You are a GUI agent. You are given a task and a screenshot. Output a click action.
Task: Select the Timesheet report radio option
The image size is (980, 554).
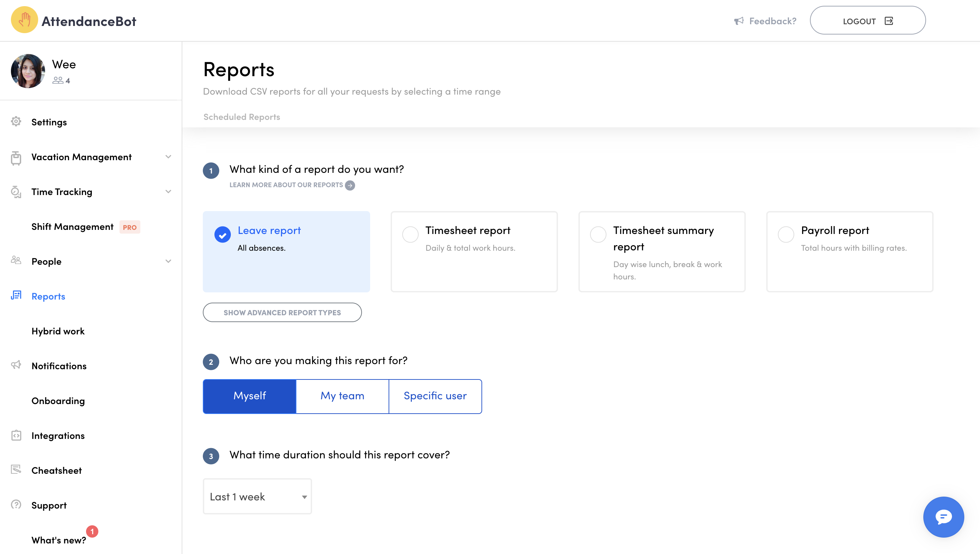(x=410, y=234)
